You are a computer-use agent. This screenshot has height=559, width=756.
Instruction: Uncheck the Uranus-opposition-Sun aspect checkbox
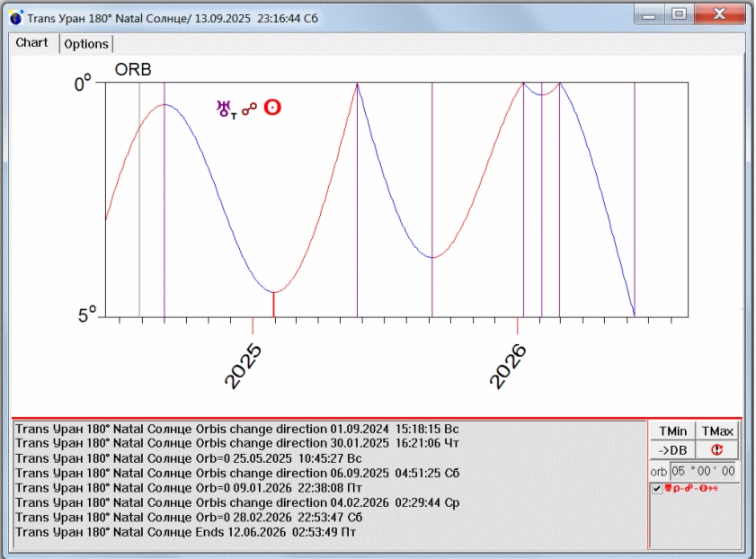click(x=657, y=488)
